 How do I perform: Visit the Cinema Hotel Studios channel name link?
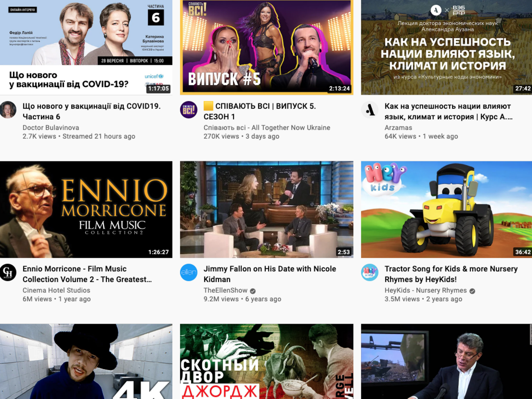[x=56, y=291]
